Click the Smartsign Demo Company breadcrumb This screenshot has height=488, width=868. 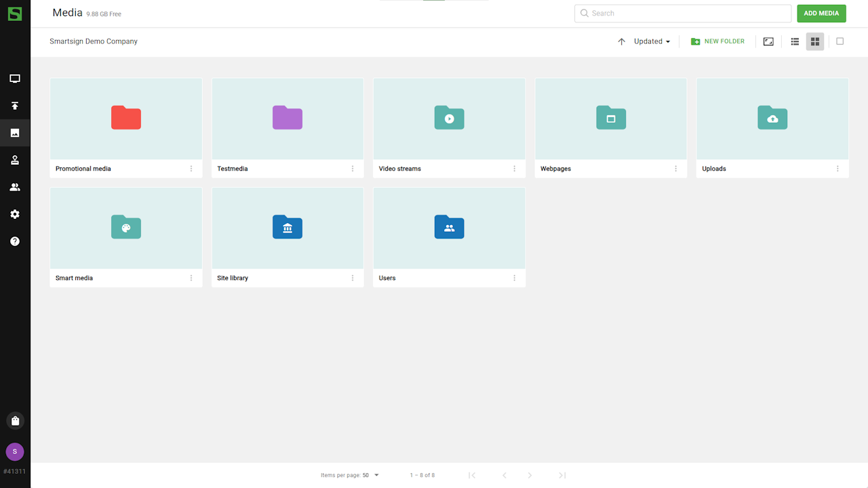click(x=94, y=41)
